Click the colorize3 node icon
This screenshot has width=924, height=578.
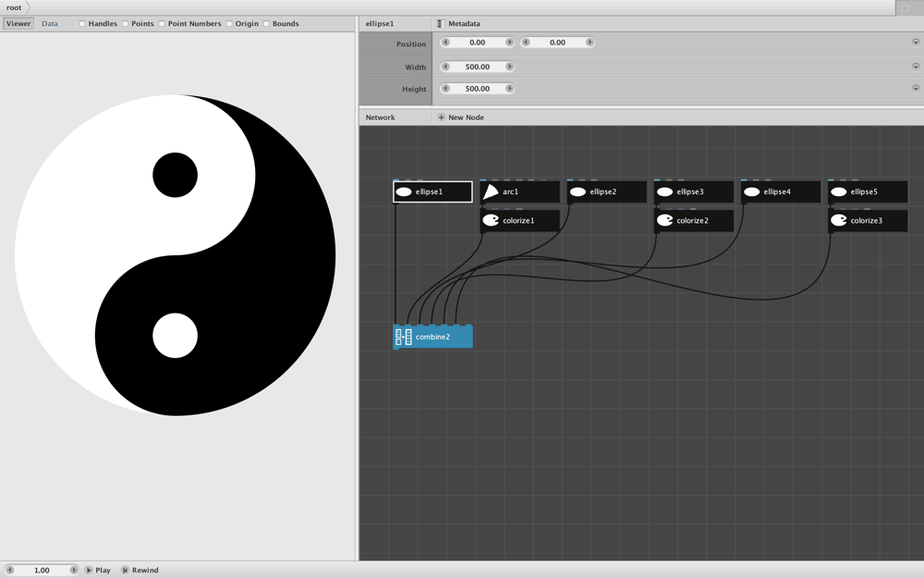coord(839,221)
